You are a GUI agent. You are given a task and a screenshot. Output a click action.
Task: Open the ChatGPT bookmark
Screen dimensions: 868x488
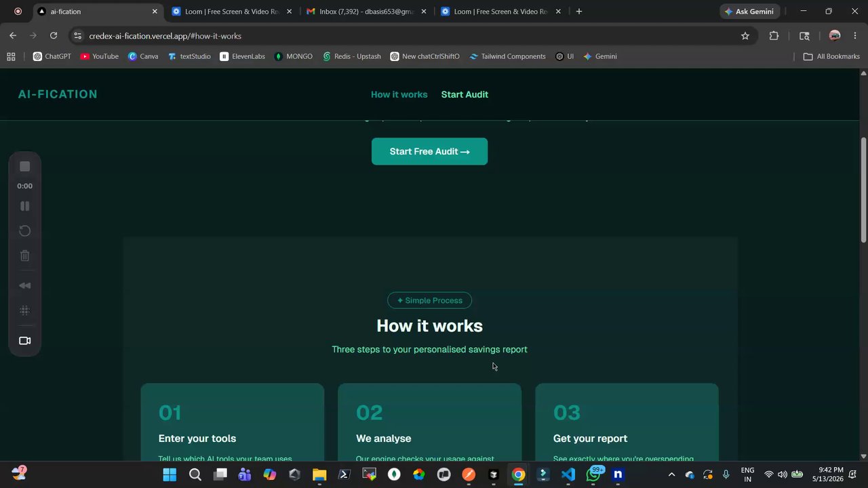(x=52, y=56)
